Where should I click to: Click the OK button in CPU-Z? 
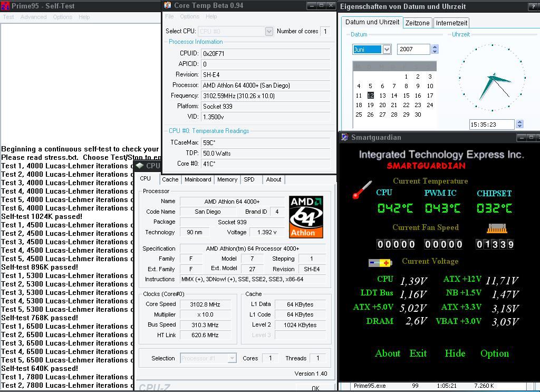(x=315, y=388)
